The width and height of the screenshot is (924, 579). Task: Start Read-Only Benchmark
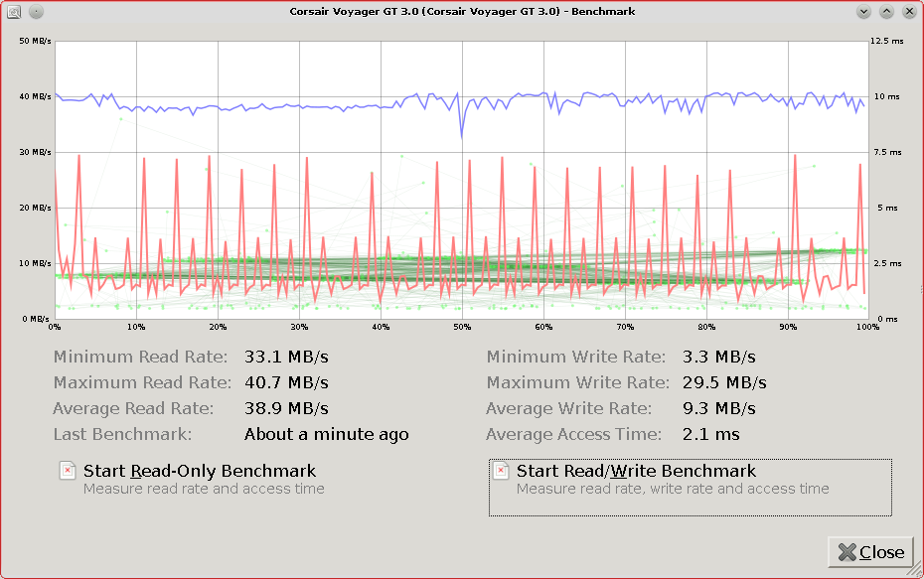(200, 471)
